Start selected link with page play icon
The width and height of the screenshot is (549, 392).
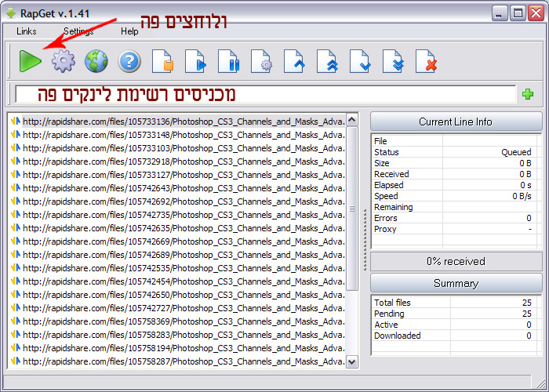(x=196, y=62)
